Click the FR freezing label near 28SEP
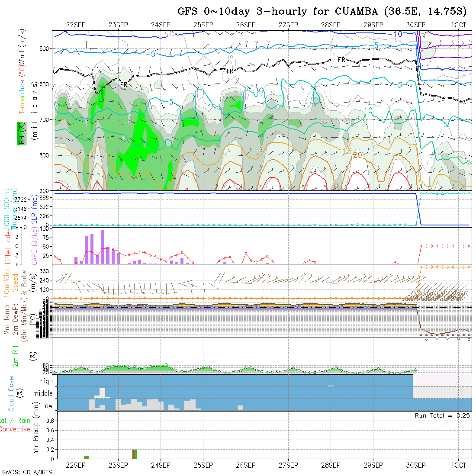This screenshot has height=476, width=476. tap(341, 60)
